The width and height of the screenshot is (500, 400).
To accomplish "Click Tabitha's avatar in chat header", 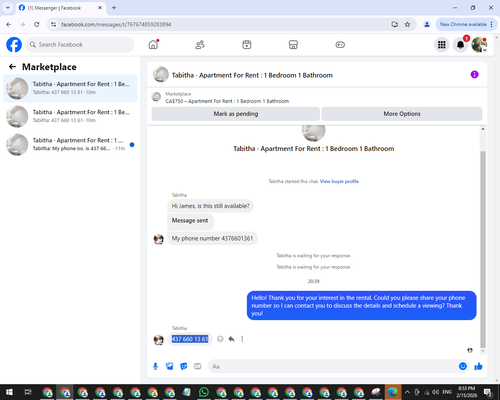I will tap(161, 75).
